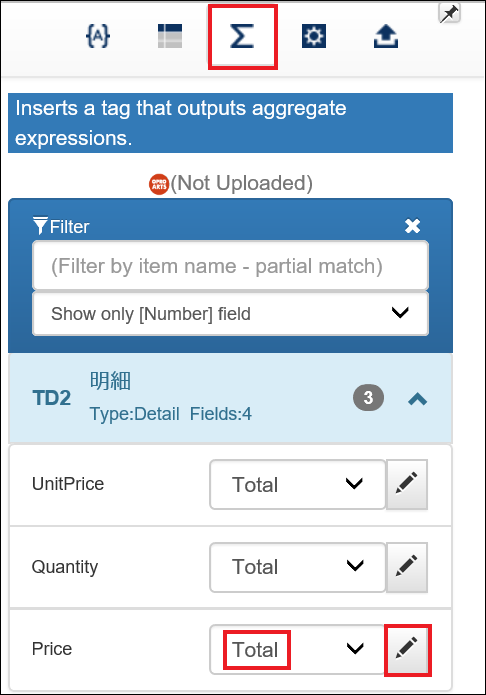Toggle the pin icon in the corner
486x695 pixels.
[449, 13]
